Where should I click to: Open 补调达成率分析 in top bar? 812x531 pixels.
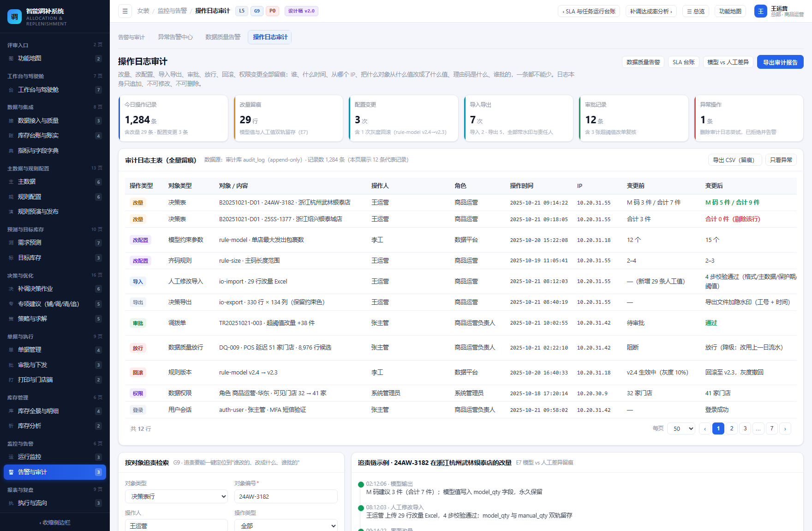pos(651,11)
